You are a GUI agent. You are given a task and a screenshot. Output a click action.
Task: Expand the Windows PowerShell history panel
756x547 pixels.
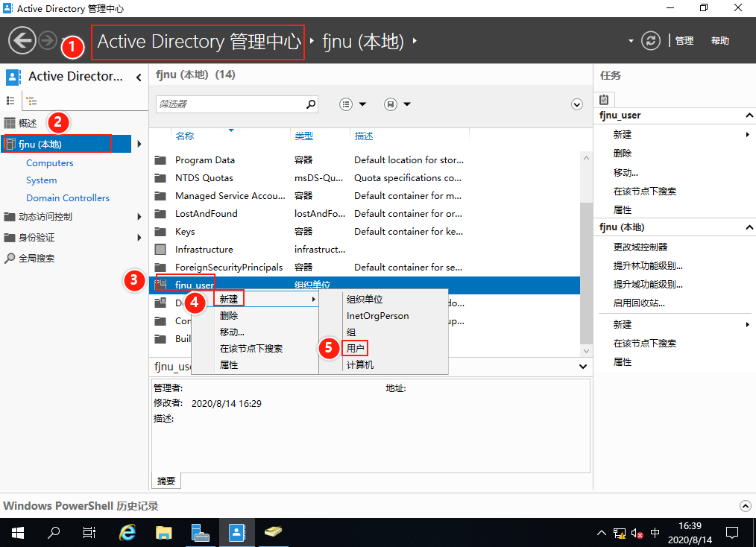click(x=745, y=506)
